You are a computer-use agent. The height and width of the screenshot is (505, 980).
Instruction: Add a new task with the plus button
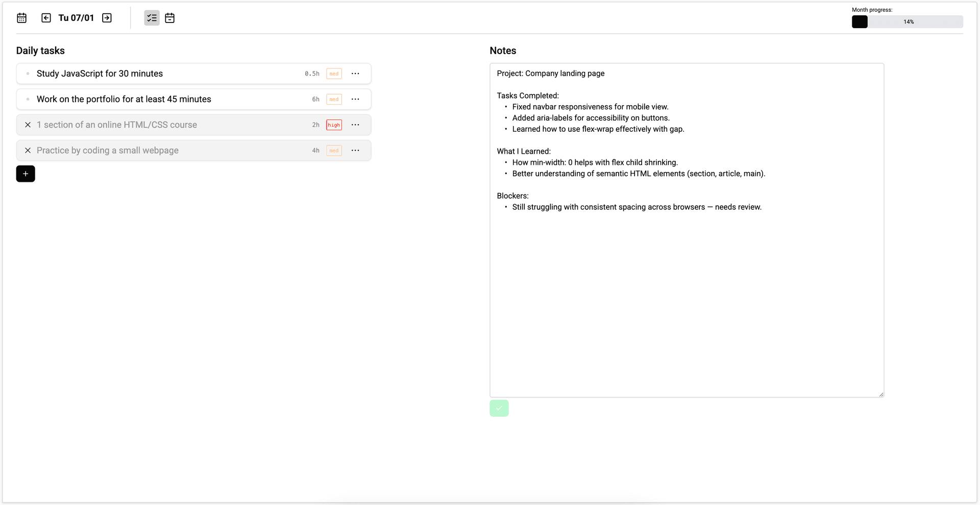pos(26,174)
